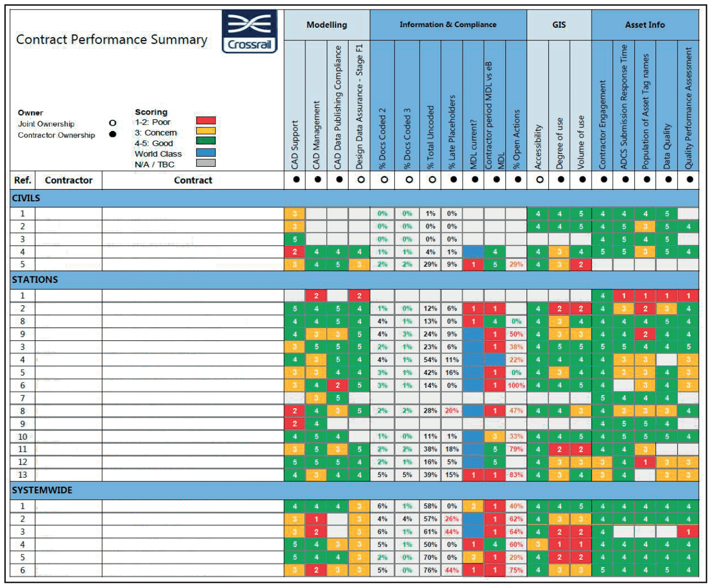711x588 pixels.
Task: Click the '3: Concern' legend label
Action: [x=156, y=133]
